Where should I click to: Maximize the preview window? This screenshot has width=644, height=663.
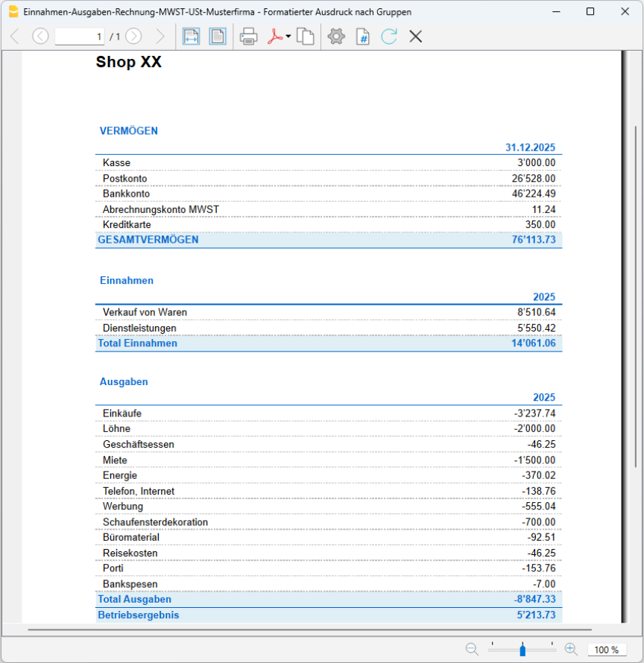point(590,12)
